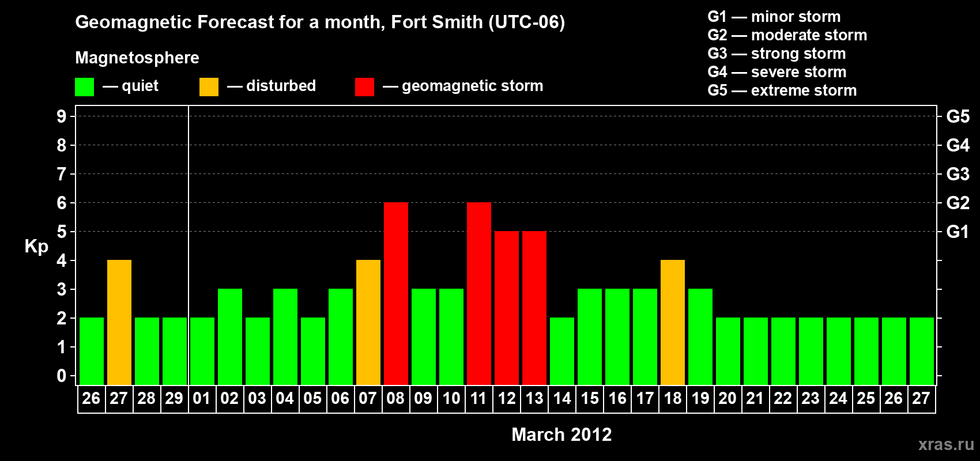Click the date label 20
Screen dimensions: 980x461
[728, 399]
